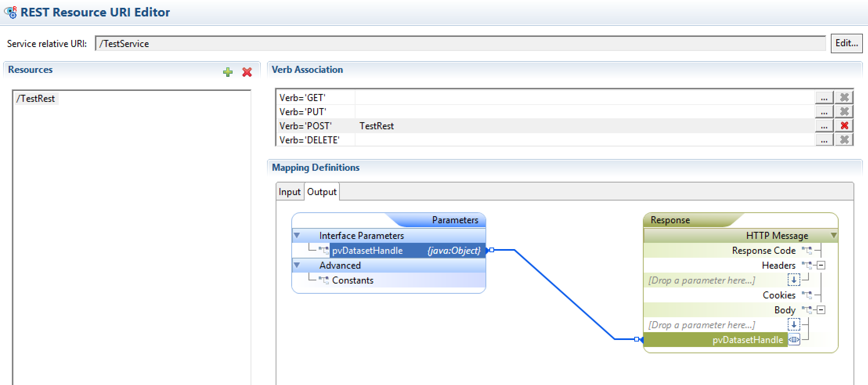868x385 pixels.
Task: Click the REST Resource URI Editor title icon
Action: click(x=10, y=12)
